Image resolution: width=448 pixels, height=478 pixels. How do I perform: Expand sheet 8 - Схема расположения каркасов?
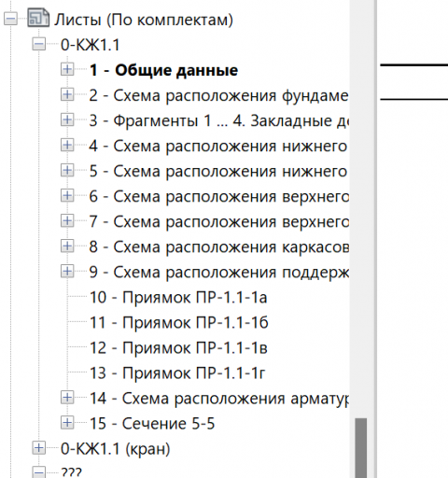[x=67, y=246]
